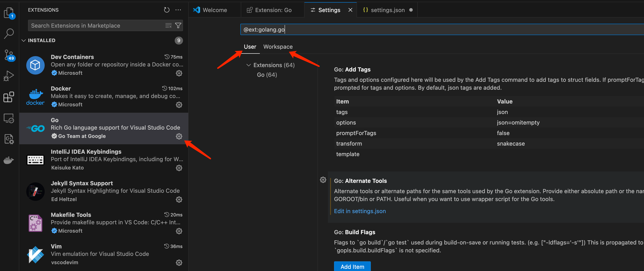Viewport: 644px width, 271px height.
Task: Close the Settings tab
Action: click(x=350, y=10)
